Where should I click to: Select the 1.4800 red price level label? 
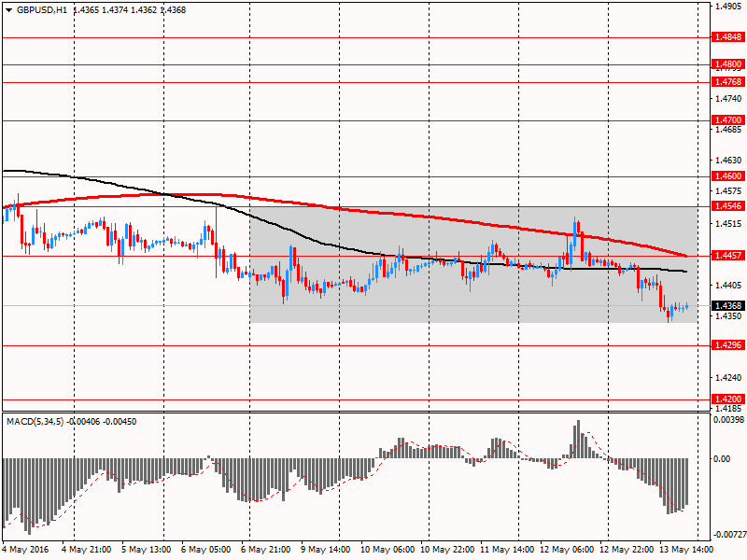[727, 64]
